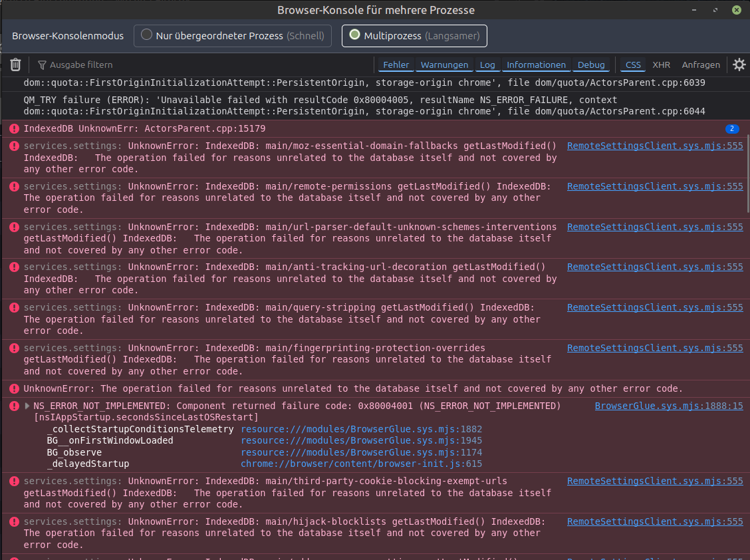Close the Browser-Konsole window
The width and height of the screenshot is (750, 560).
(737, 10)
